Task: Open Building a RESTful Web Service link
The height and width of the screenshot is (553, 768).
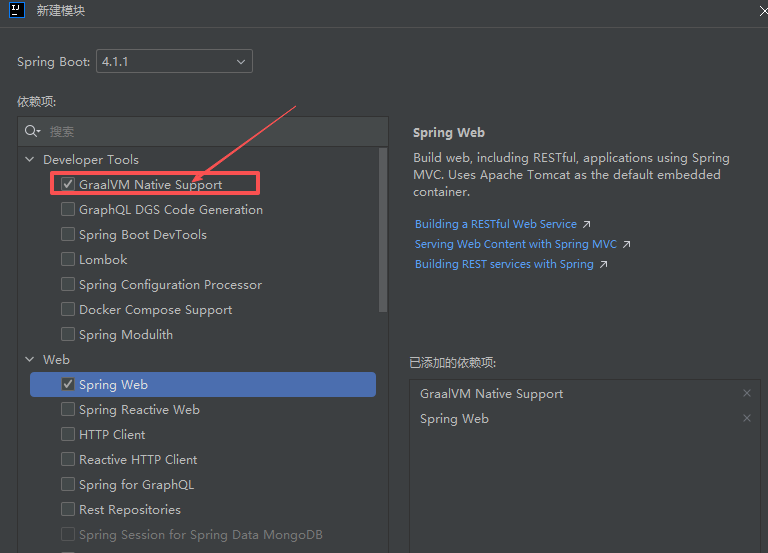Action: tap(496, 224)
